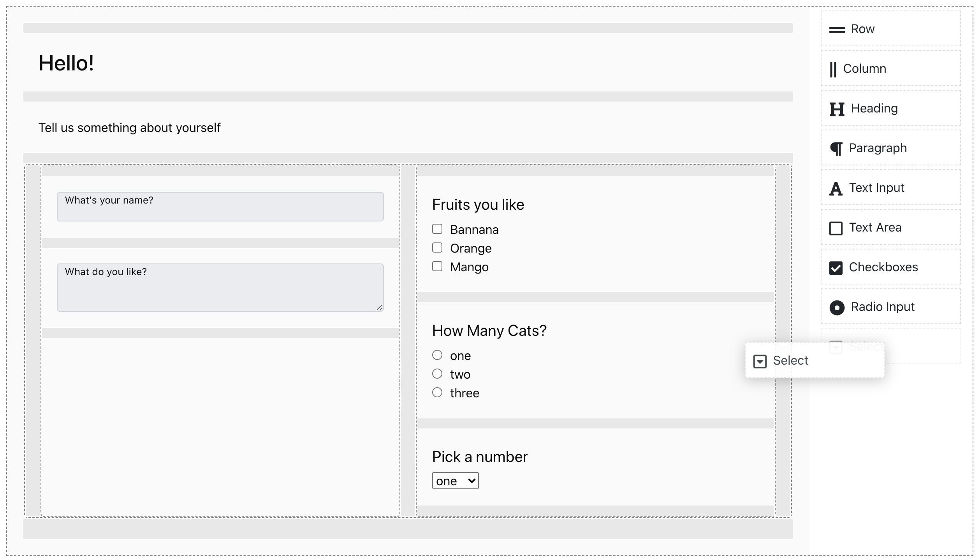The height and width of the screenshot is (560, 980).
Task: Click the Row icon in sidebar
Action: point(836,30)
